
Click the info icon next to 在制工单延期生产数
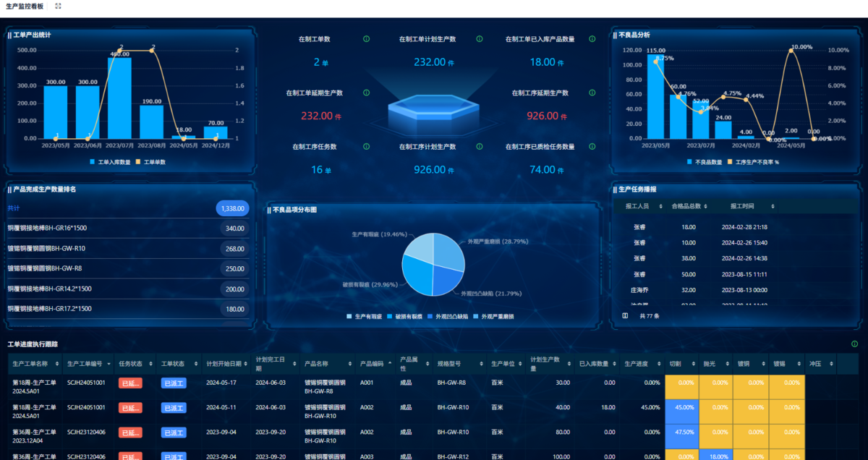click(366, 93)
